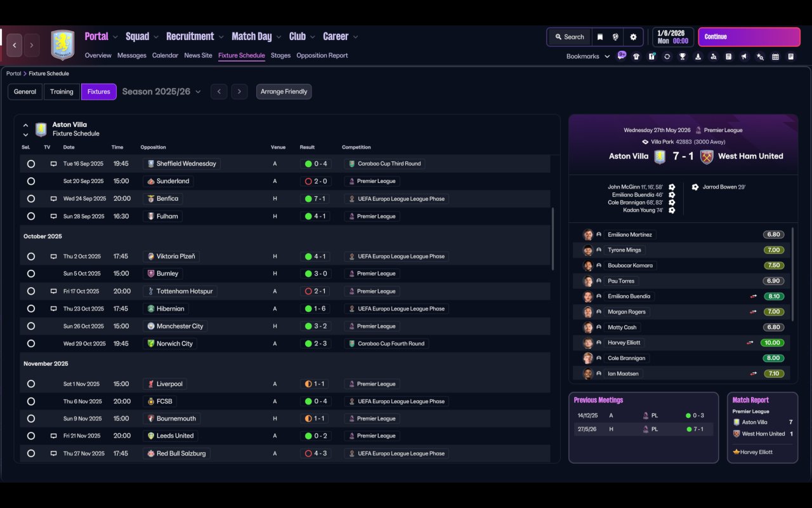Switch to the General view button
812x508 pixels.
point(25,91)
